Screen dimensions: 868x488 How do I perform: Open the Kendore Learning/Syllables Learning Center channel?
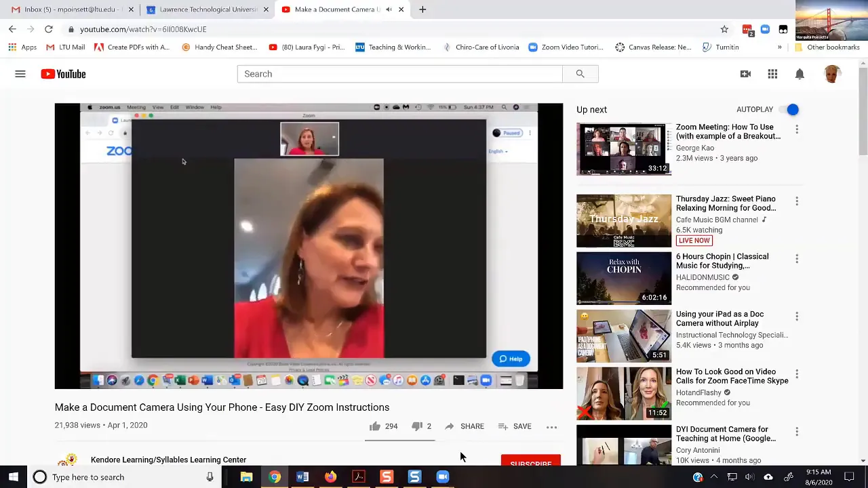(x=168, y=460)
